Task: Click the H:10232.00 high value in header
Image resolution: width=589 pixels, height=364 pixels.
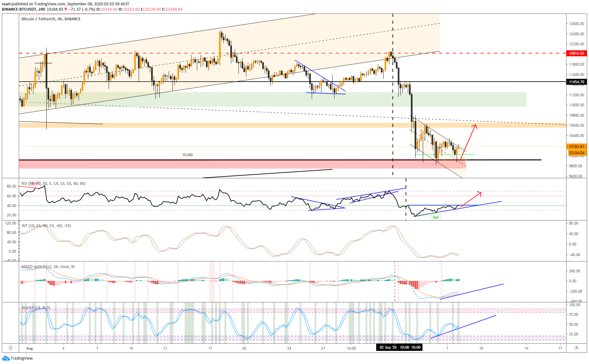Action: pyautogui.click(x=129, y=9)
